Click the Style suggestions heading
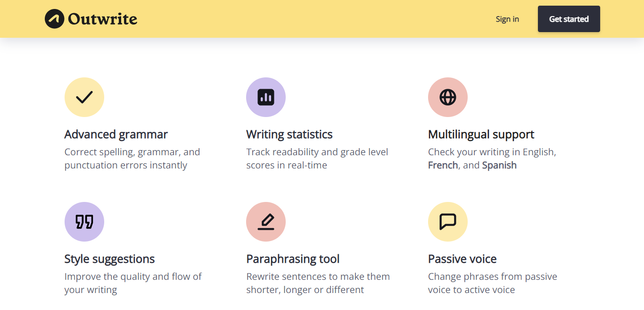644x310 pixels. [109, 259]
